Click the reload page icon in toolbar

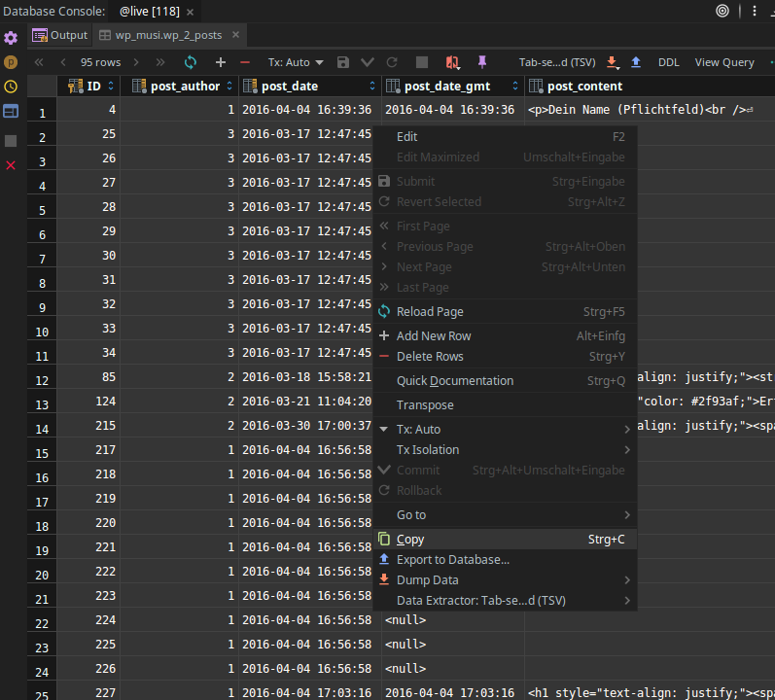point(191,62)
